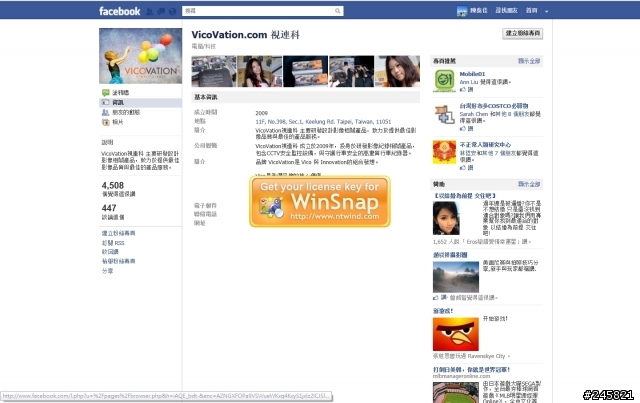640x403 pixels.
Task: Open the first sponsored ad title link
Action: pos(464,196)
